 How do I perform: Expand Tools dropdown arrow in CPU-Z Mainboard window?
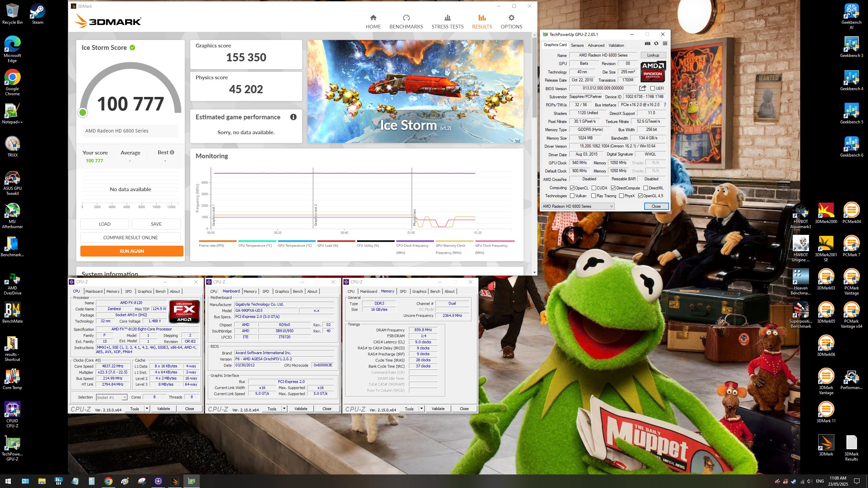click(284, 409)
